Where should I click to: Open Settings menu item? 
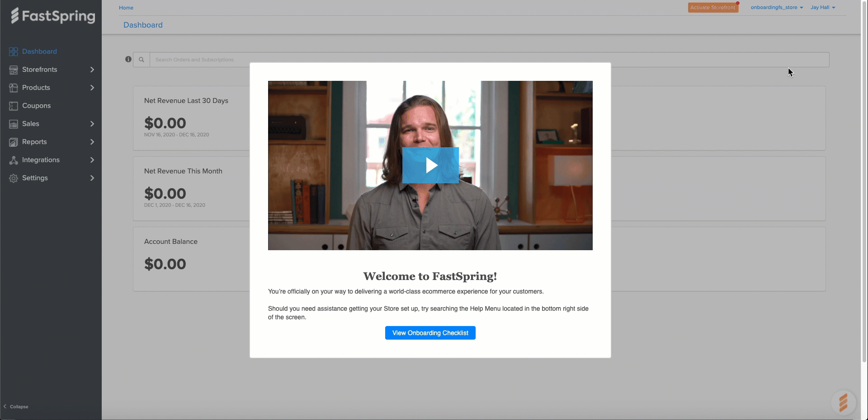[x=35, y=178]
